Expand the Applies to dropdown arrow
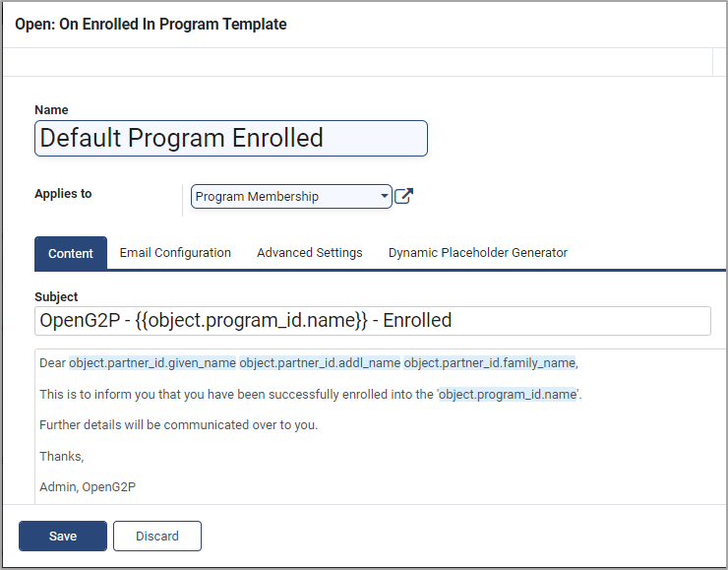The image size is (728, 570). click(x=384, y=196)
